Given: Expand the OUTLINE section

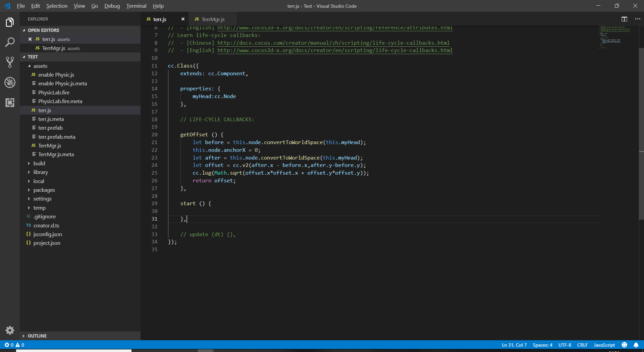Looking at the screenshot, I should click(x=37, y=336).
